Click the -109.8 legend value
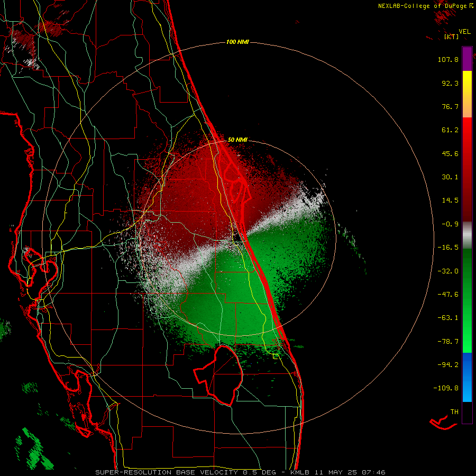Screen dimensions: 476x476 coord(446,388)
